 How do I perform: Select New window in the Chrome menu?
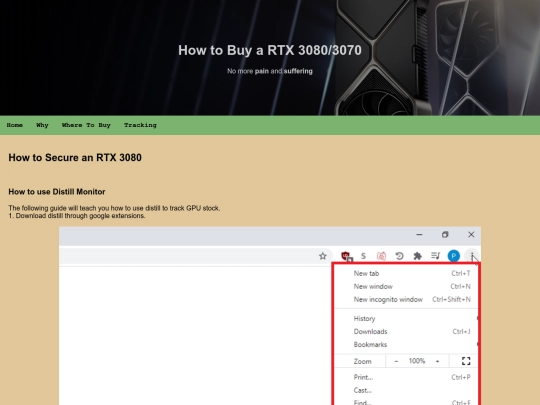(x=407, y=287)
